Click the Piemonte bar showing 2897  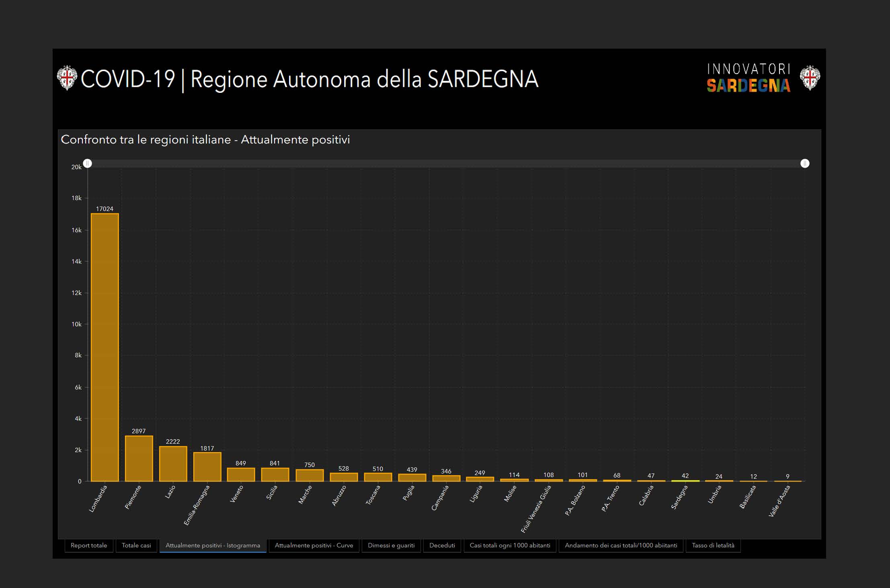coord(139,458)
